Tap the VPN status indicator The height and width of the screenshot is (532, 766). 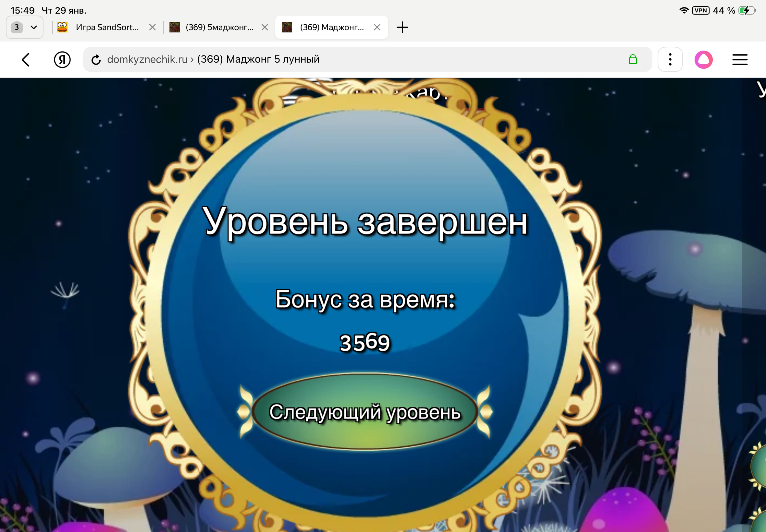pyautogui.click(x=701, y=10)
